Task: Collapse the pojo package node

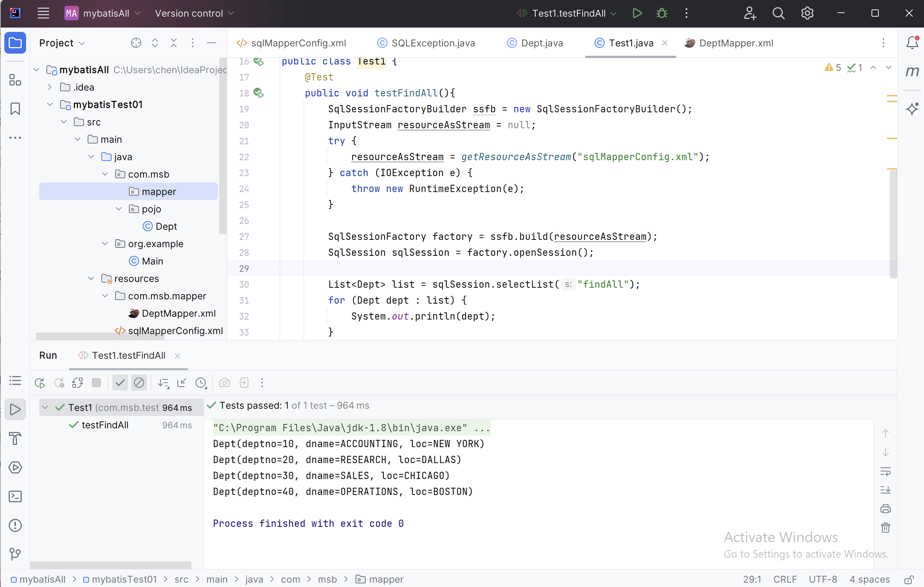Action: [x=118, y=209]
